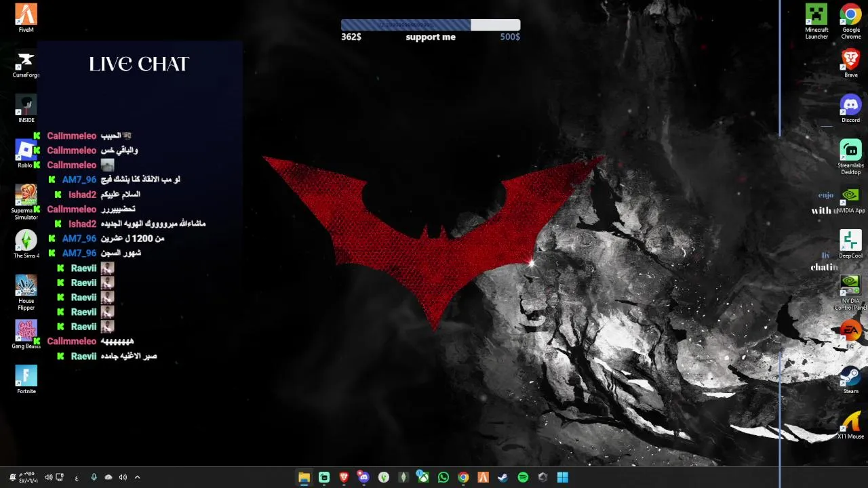This screenshot has height=488, width=868.
Task: Click AM7_96 name beside شهور السجن
Action: point(79,253)
